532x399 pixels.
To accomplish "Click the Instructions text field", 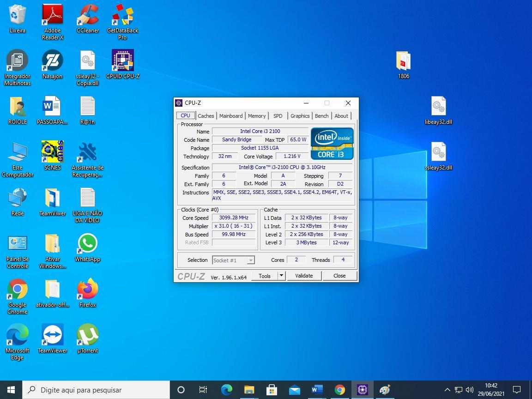I will [282, 195].
